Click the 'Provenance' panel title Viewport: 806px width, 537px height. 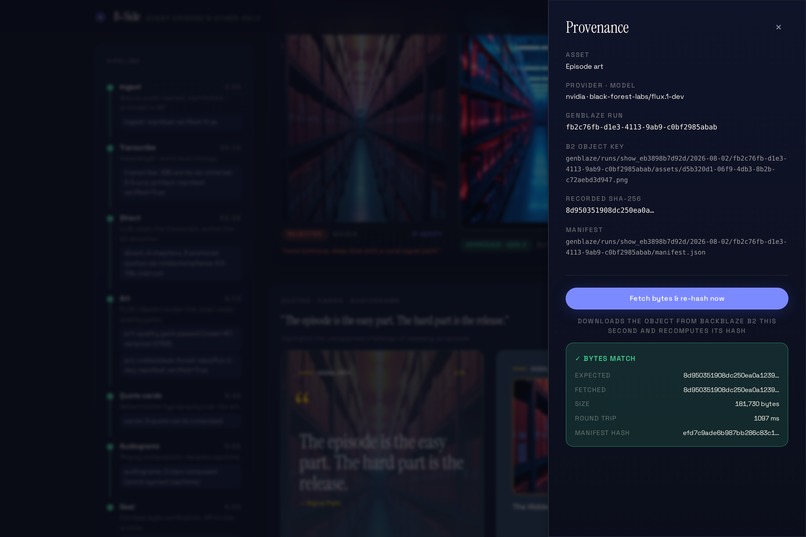[x=597, y=27]
